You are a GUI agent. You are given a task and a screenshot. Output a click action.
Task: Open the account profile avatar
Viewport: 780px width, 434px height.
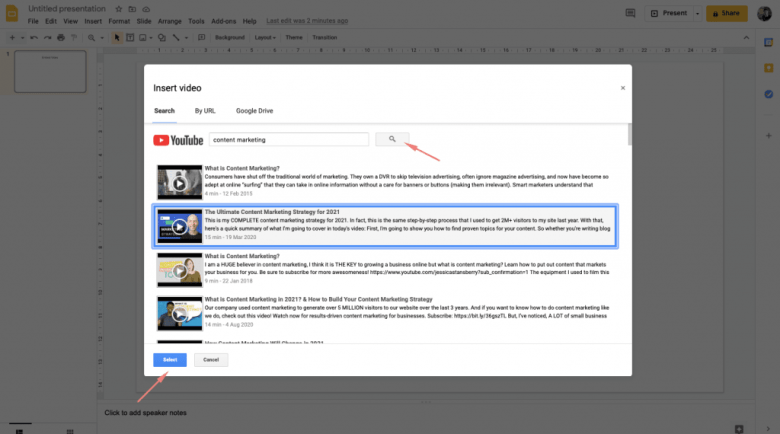pyautogui.click(x=765, y=13)
